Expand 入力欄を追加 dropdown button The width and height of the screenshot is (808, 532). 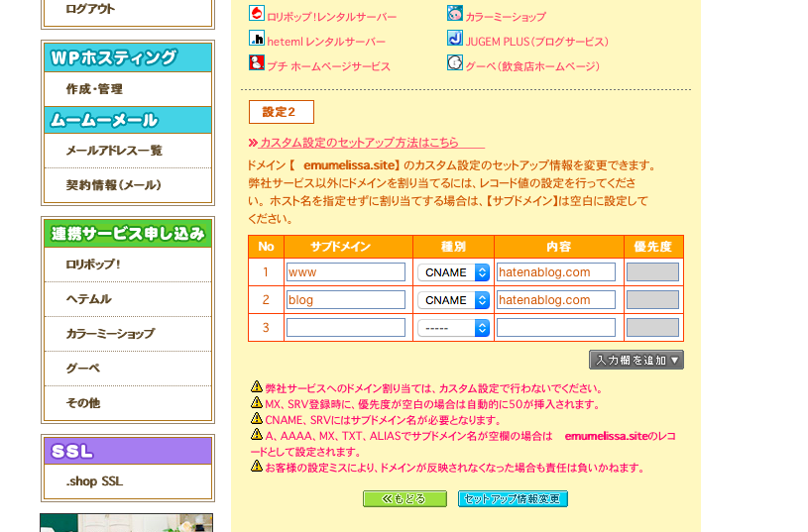636,360
